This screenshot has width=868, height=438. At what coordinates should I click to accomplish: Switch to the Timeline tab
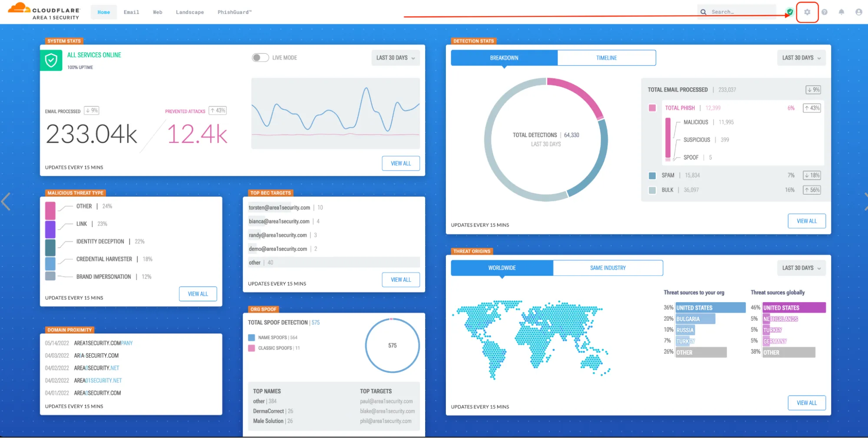[606, 58]
